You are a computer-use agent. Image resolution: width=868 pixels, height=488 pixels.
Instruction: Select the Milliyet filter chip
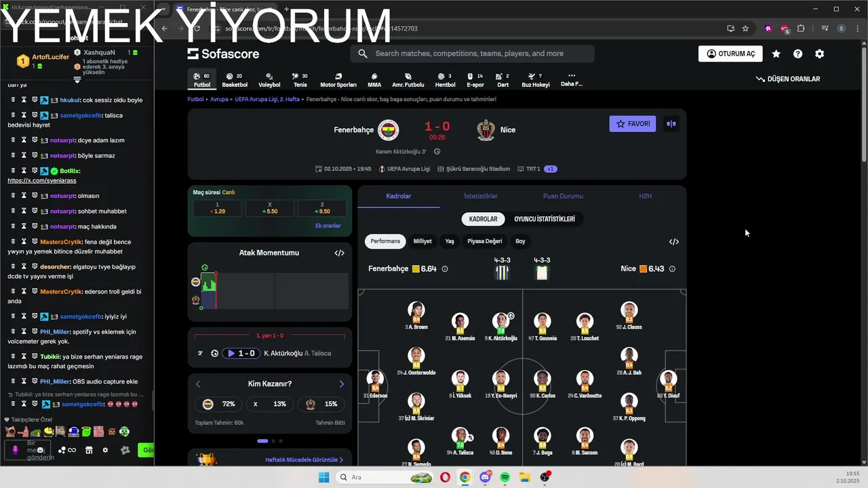tap(422, 241)
